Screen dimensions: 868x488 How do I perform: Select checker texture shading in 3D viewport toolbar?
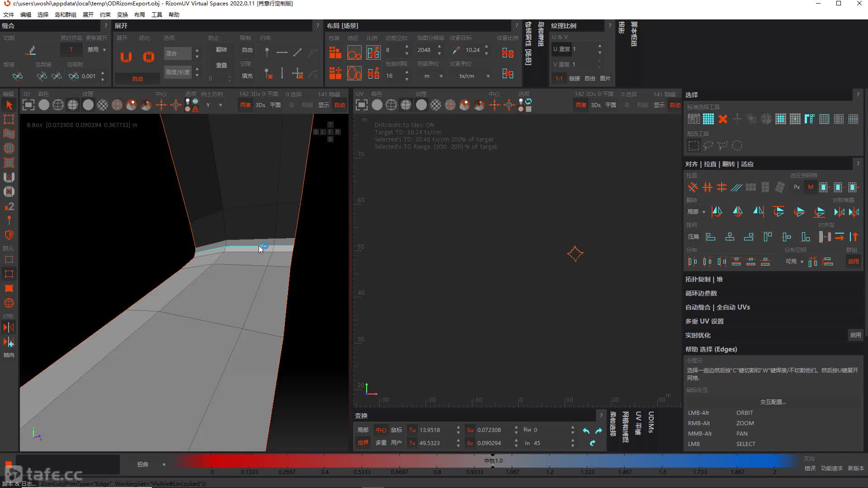[103, 105]
